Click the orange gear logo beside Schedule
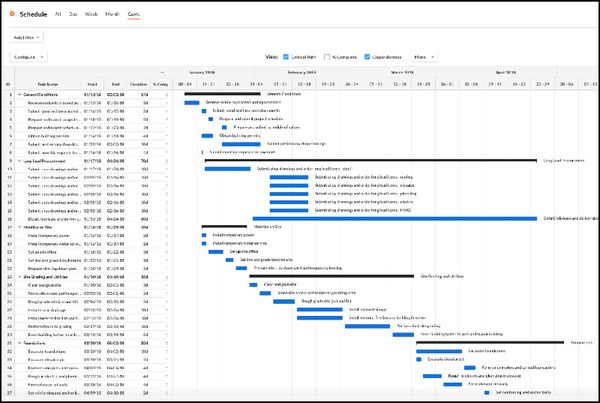Viewport: 600px width, 403px height. point(10,15)
